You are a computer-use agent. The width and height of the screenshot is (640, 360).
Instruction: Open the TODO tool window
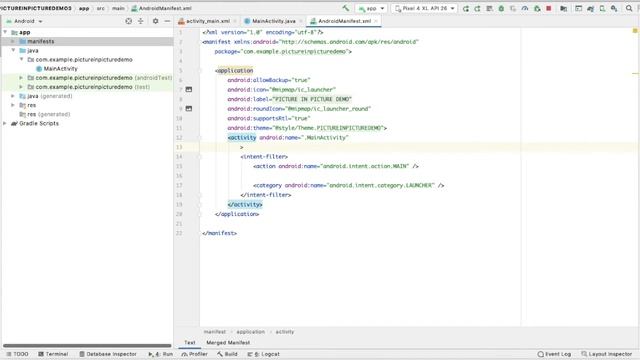(18, 354)
